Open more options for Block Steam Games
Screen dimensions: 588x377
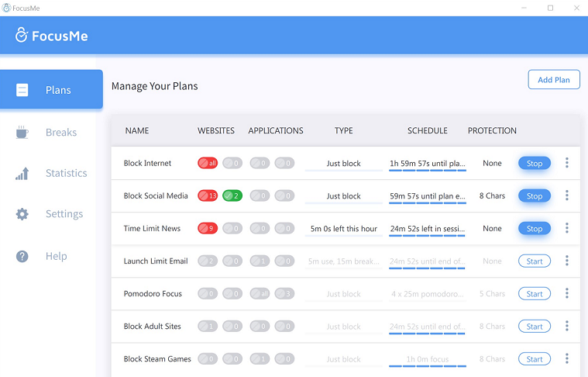tap(566, 358)
